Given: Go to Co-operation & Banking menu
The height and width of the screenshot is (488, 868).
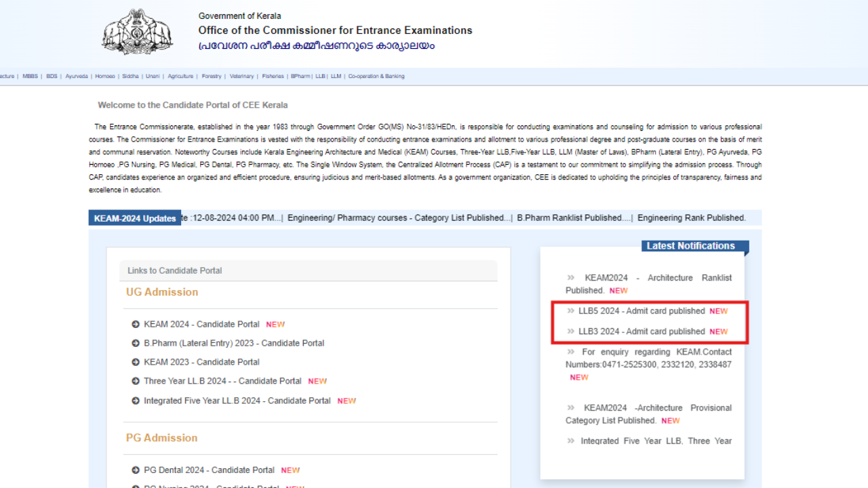Looking at the screenshot, I should click(376, 77).
